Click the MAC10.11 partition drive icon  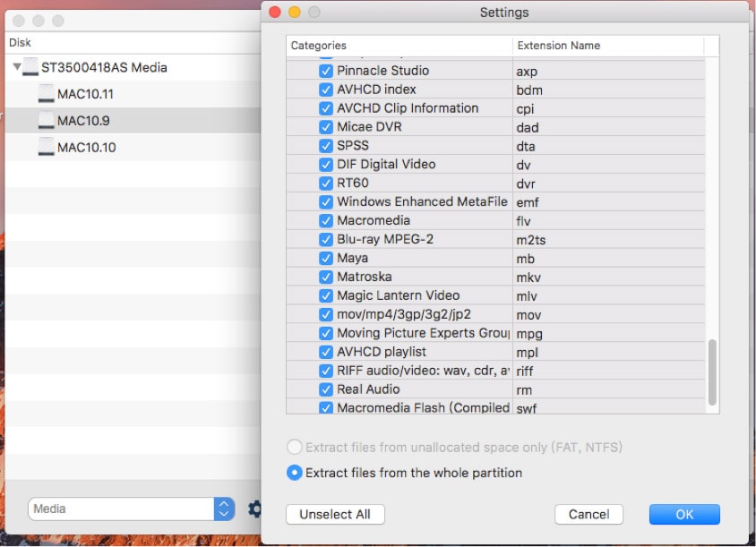47,93
